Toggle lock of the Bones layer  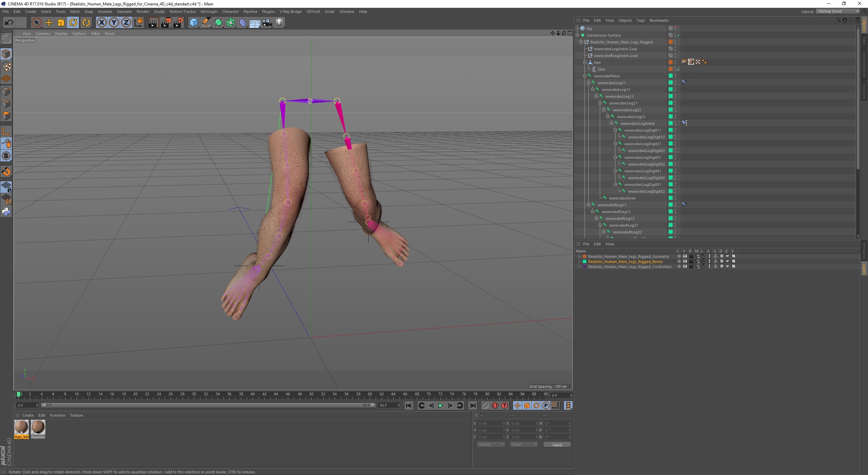point(703,262)
